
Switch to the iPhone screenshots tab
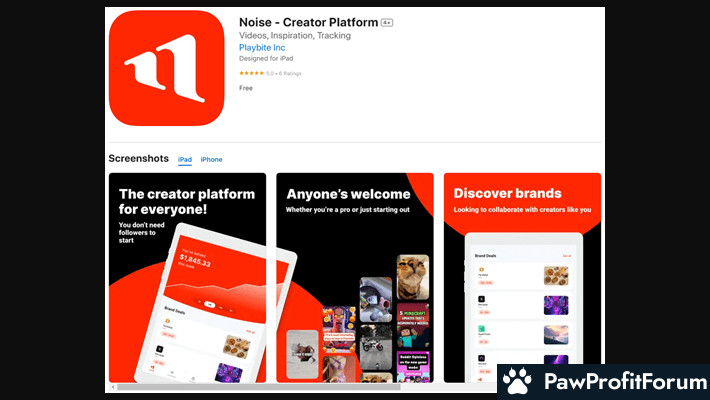(x=211, y=159)
